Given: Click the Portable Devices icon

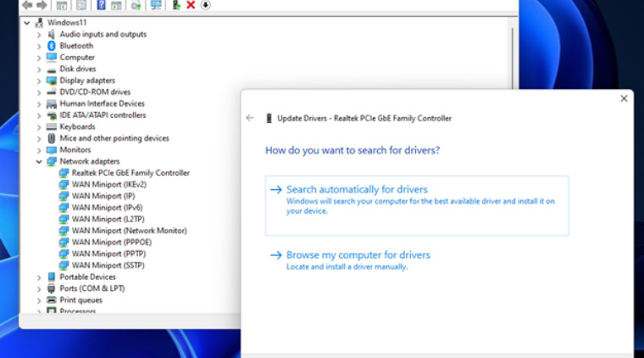Looking at the screenshot, I should [x=52, y=277].
